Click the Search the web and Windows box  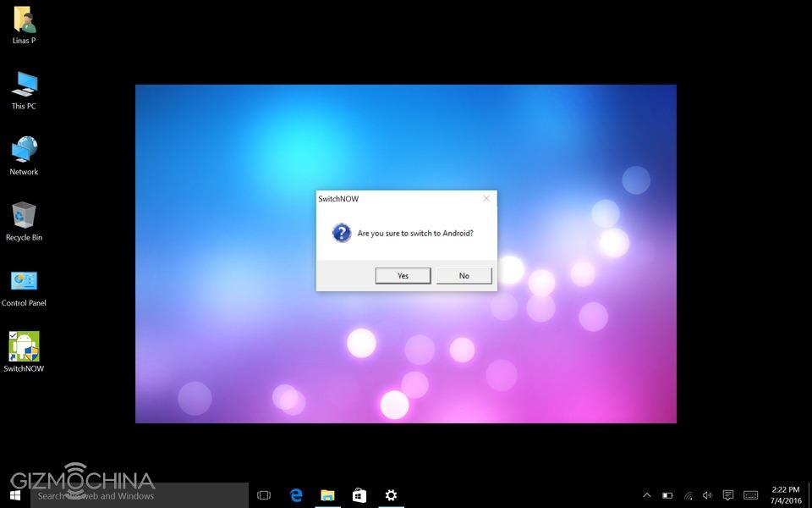pyautogui.click(x=140, y=495)
